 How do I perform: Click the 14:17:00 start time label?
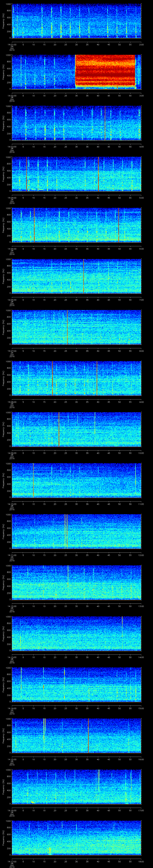[12, 862]
